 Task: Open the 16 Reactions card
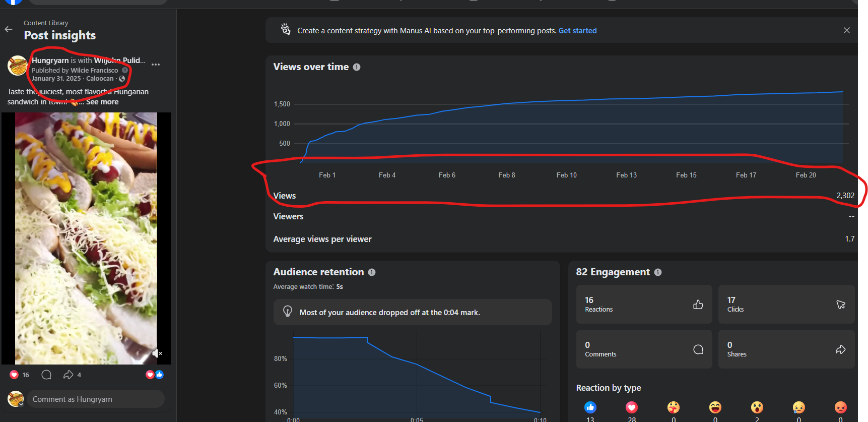[x=644, y=305]
